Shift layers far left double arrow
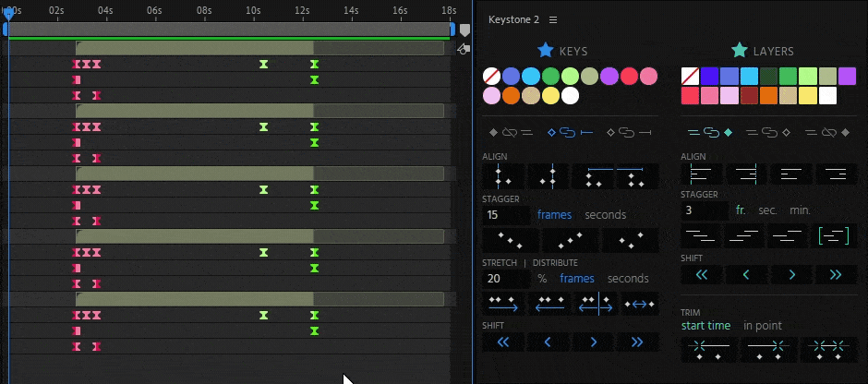 tap(702, 275)
